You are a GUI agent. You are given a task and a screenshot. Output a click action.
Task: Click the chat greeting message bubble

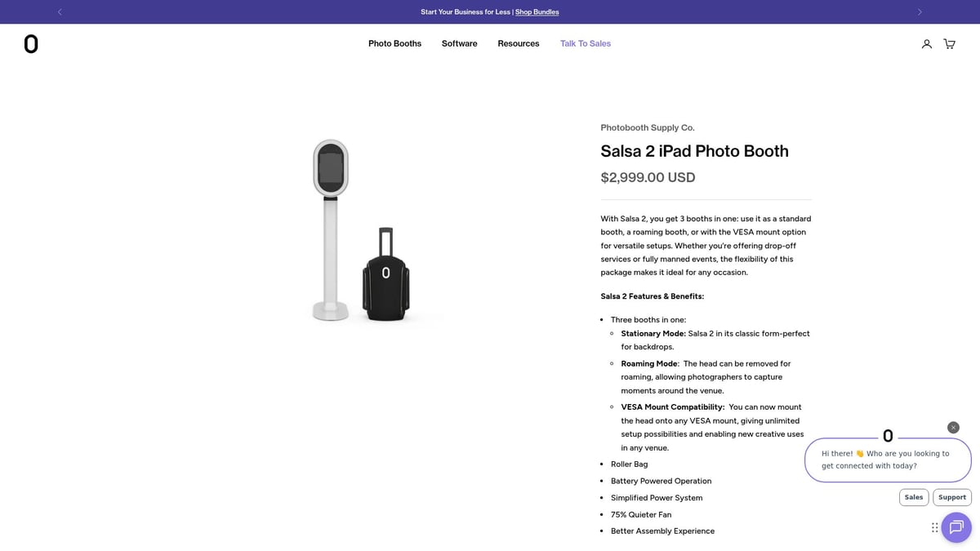(888, 460)
